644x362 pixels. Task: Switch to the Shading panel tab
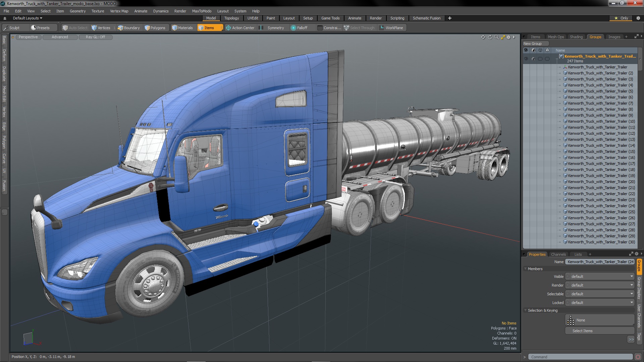point(576,37)
